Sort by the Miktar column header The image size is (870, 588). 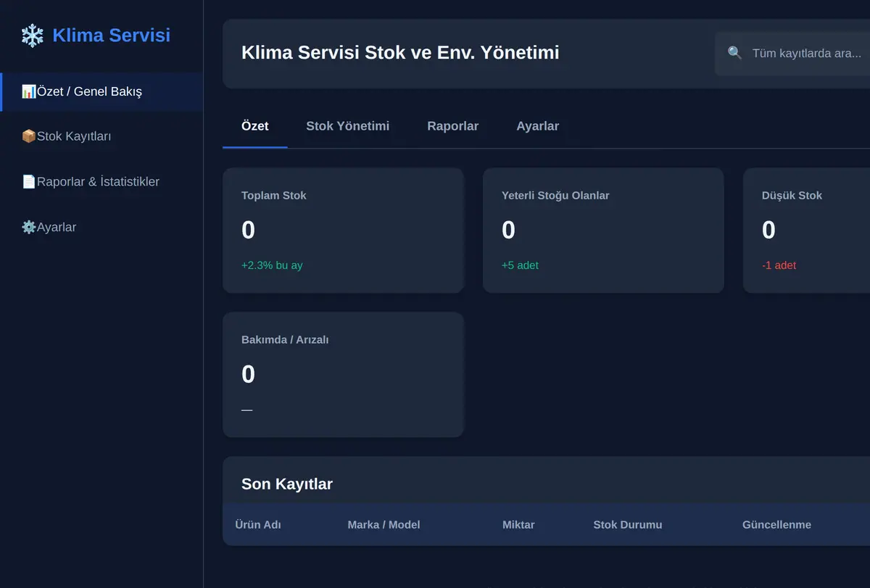click(518, 525)
